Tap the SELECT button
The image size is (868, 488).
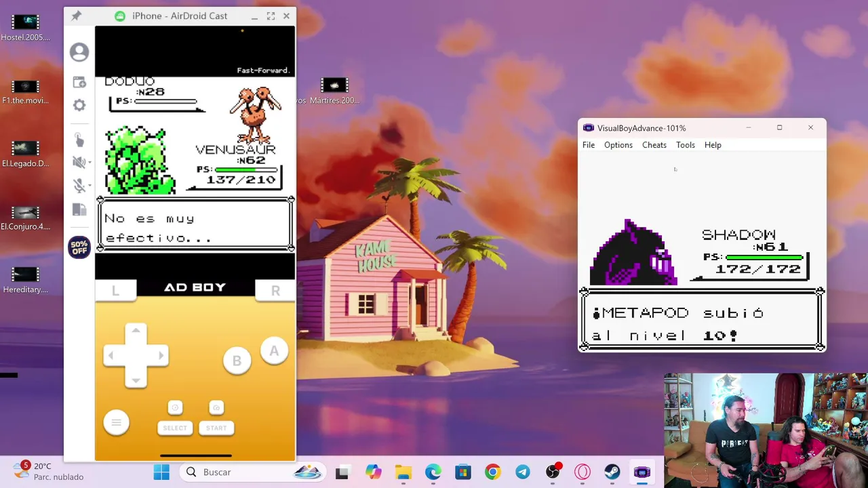point(175,428)
